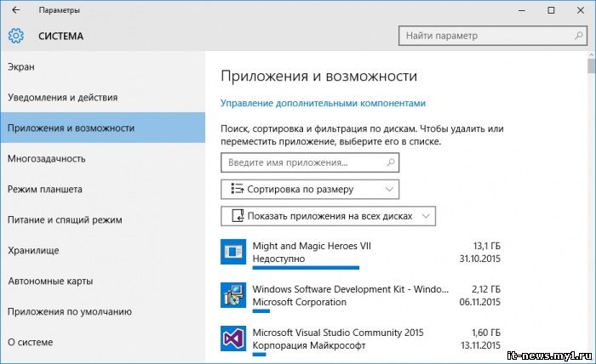The image size is (596, 364).
Task: Click the date 13.11.2015
Action: point(480,345)
